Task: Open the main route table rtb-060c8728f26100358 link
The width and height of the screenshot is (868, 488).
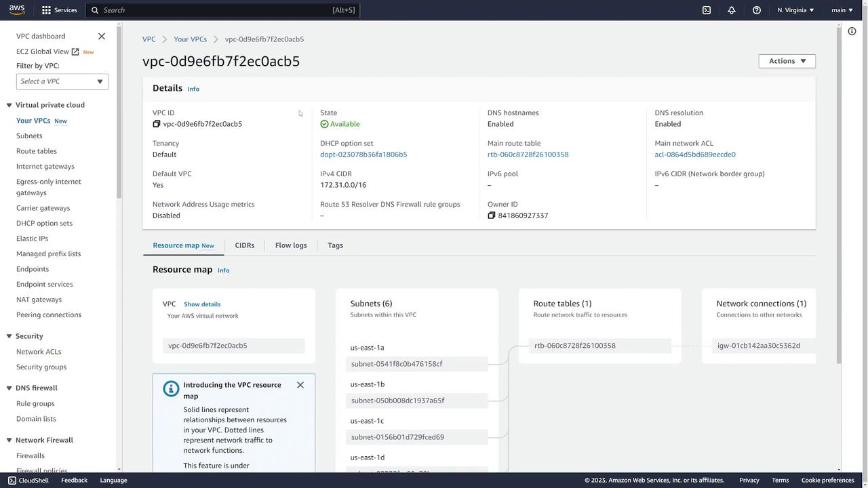Action: coord(528,155)
